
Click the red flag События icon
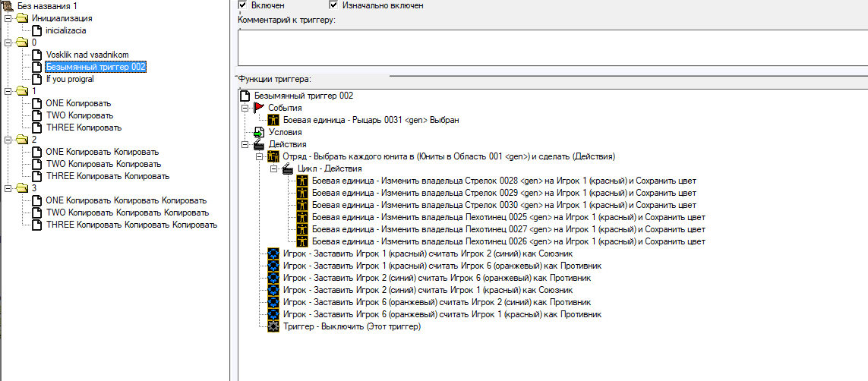[x=259, y=107]
